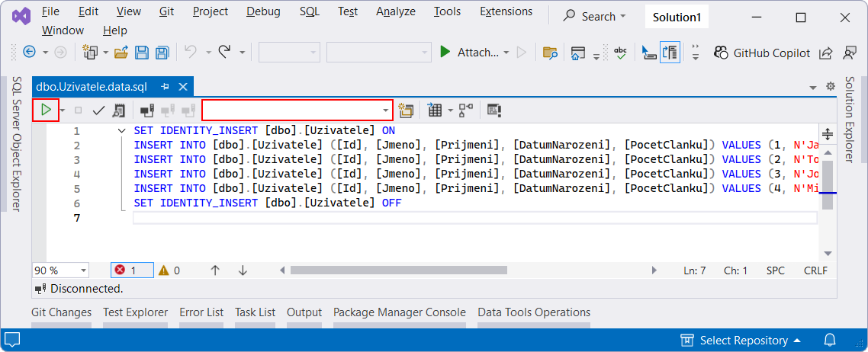Open the Git menu

pyautogui.click(x=166, y=11)
